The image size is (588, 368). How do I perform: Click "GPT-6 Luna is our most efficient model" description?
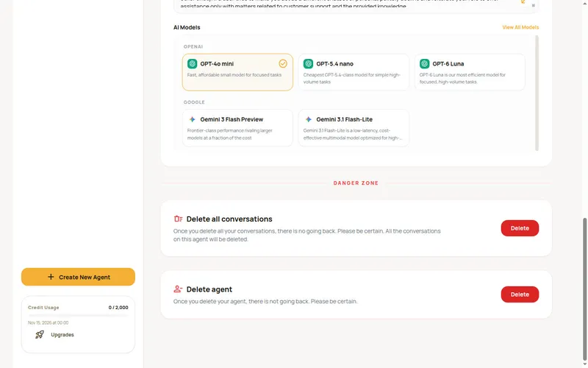(x=462, y=78)
